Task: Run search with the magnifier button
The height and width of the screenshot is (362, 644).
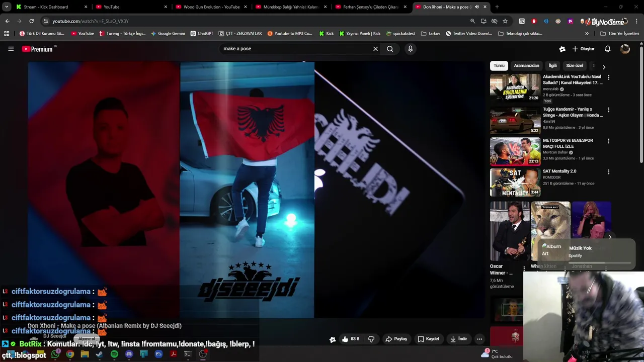Action: [x=390, y=49]
